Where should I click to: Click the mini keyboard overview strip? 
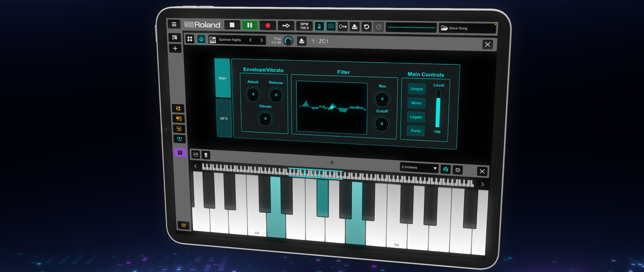(338, 175)
